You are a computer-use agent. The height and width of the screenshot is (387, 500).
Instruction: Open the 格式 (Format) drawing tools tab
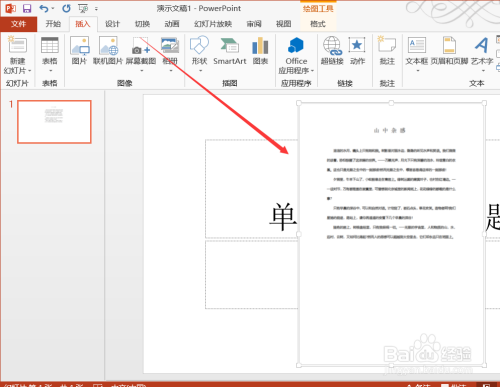[x=318, y=24]
